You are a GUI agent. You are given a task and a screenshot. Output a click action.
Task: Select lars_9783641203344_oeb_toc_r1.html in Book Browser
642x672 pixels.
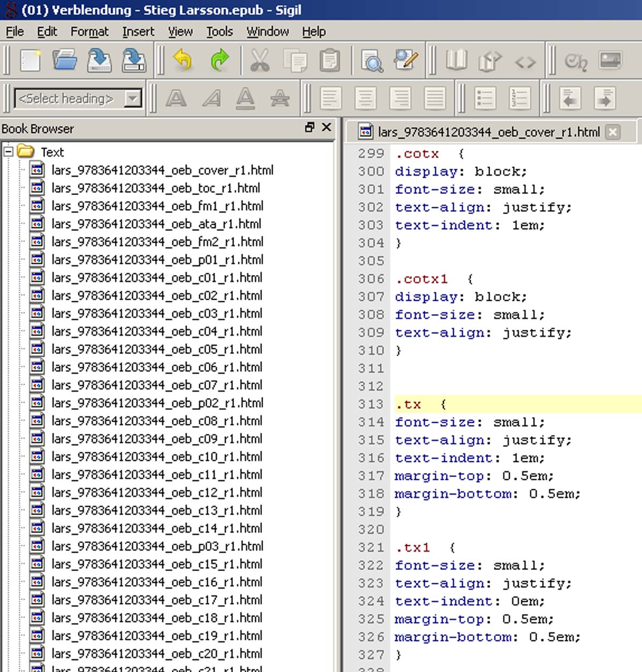[x=156, y=188]
